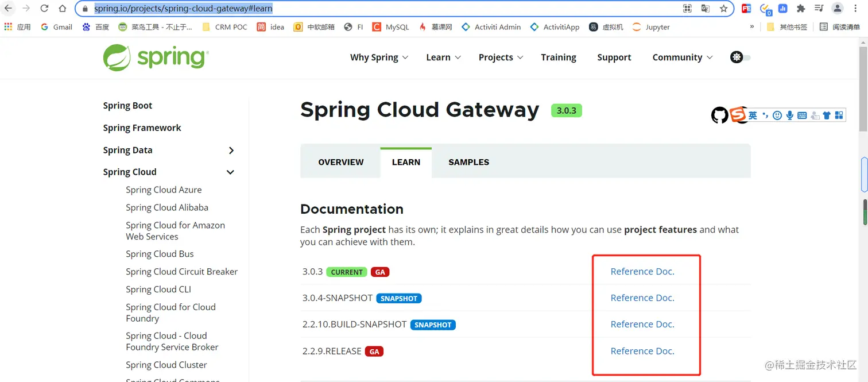Toggle dark mode theme switch
This screenshot has width=868, height=382.
[741, 57]
